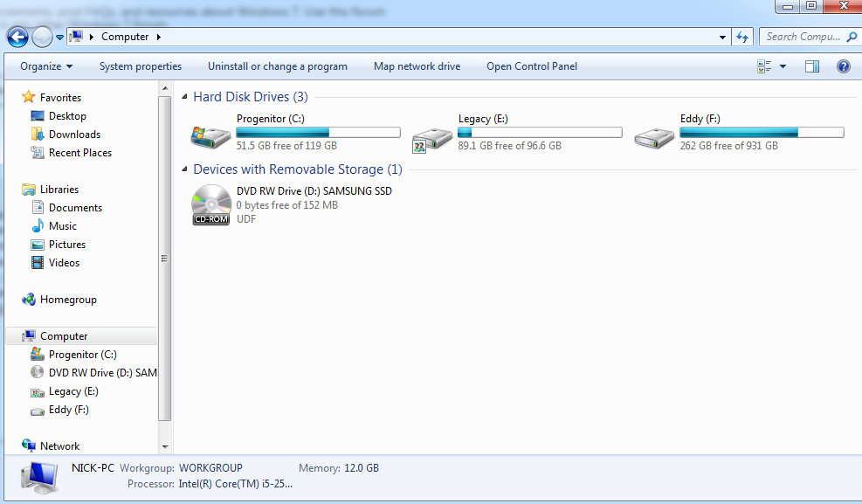Click navigation pane scroll up arrow
Viewport: 862px width, 504px height.
tap(165, 88)
